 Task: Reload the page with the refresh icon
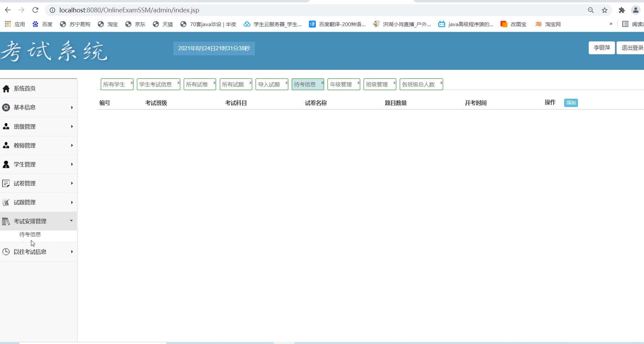(x=35, y=10)
